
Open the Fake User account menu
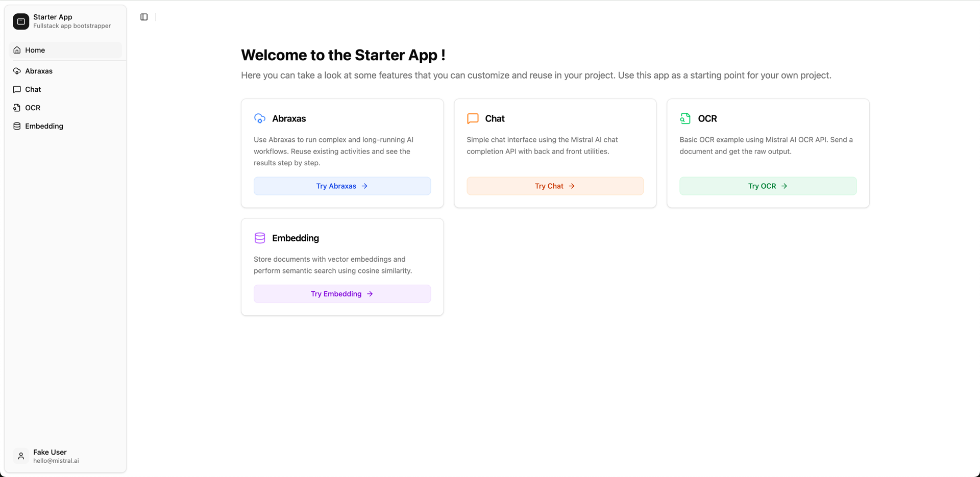56,456
